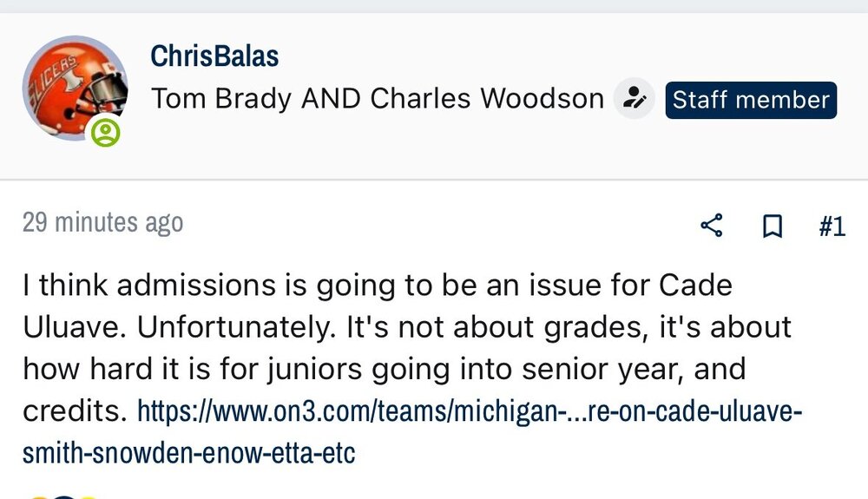The width and height of the screenshot is (868, 499).
Task: Open the ChrisBalas profile link
Action: [214, 57]
